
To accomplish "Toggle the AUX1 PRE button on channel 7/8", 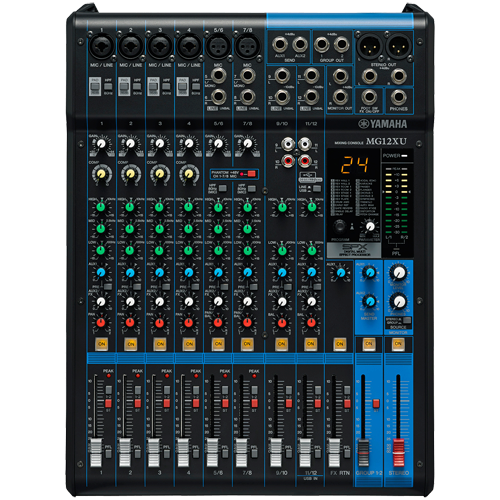I will pos(254,287).
